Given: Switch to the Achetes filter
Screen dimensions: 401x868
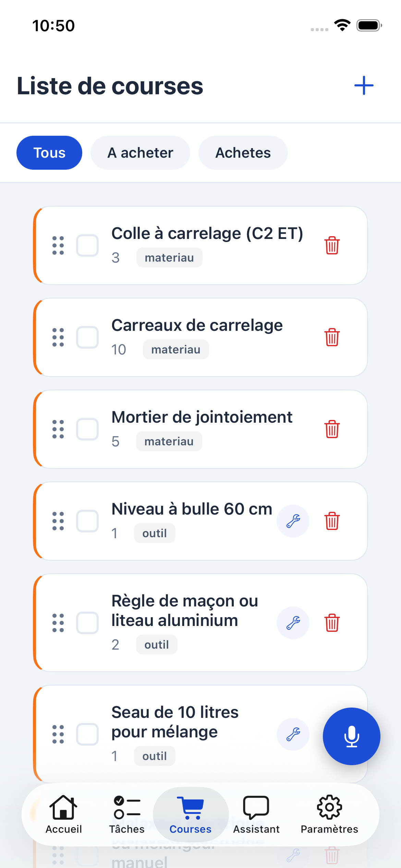Looking at the screenshot, I should click(243, 153).
